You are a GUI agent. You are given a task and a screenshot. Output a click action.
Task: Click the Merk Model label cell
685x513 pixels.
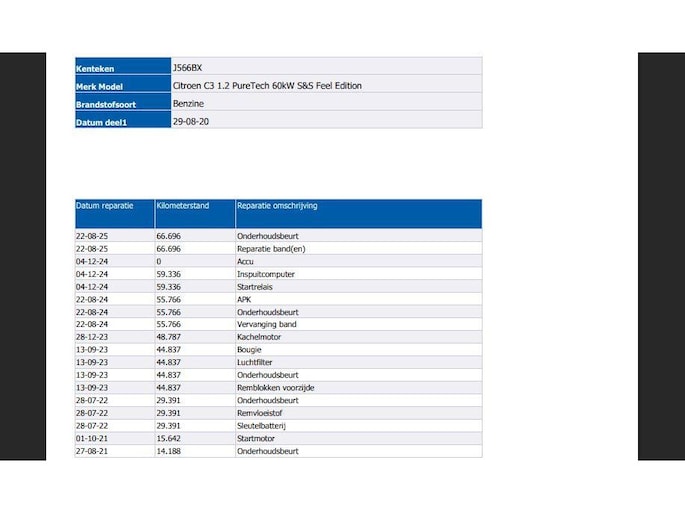(99, 87)
